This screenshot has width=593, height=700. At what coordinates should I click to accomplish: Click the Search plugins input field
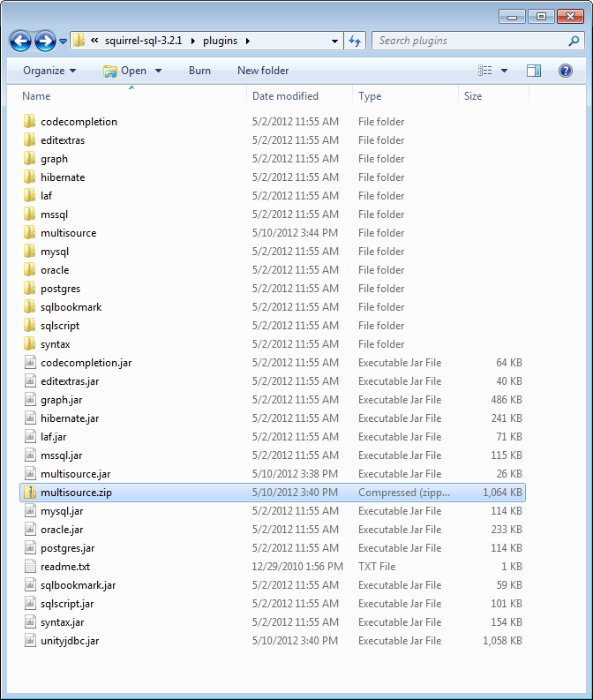click(468, 41)
